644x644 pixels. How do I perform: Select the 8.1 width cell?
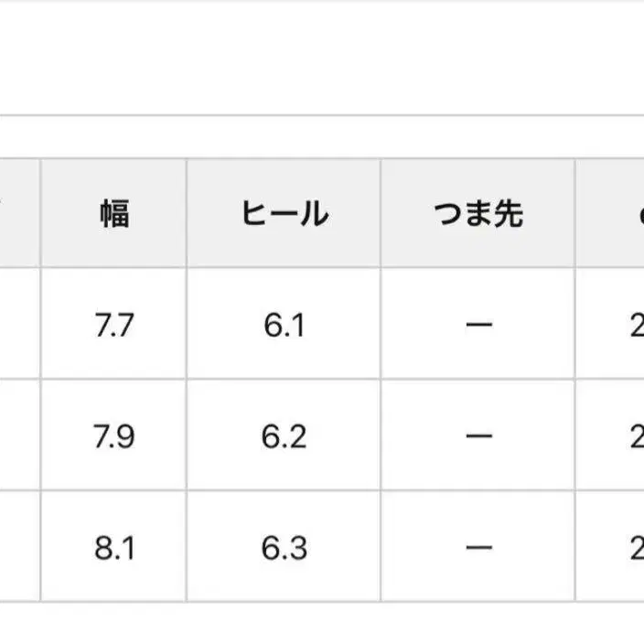tap(114, 548)
